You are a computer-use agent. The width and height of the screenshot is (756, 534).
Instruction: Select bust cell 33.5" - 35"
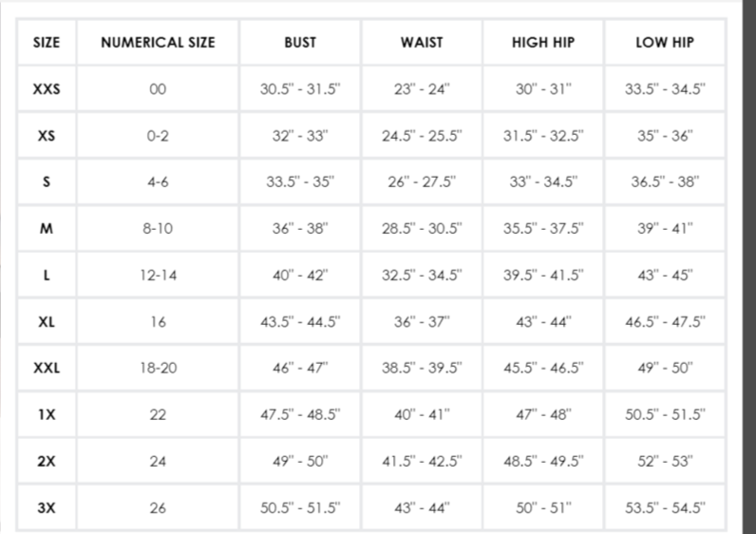[x=300, y=181]
